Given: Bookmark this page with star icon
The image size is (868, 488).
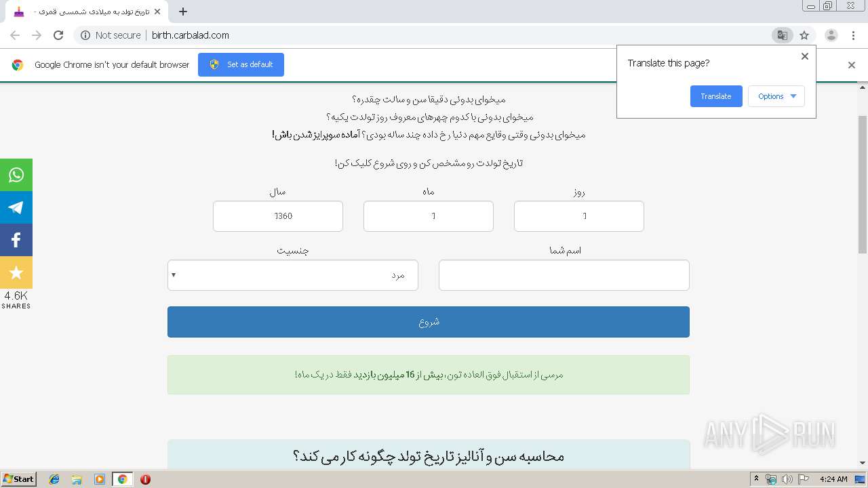Looking at the screenshot, I should point(804,35).
